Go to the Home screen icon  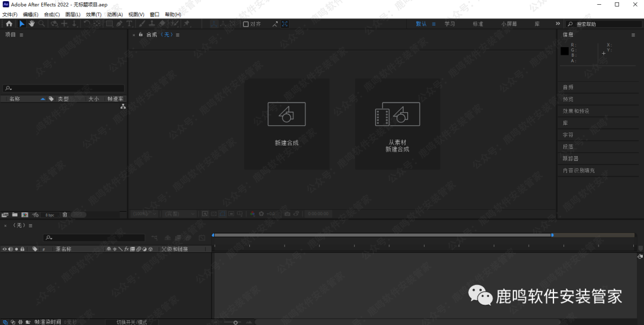pyautogui.click(x=9, y=24)
